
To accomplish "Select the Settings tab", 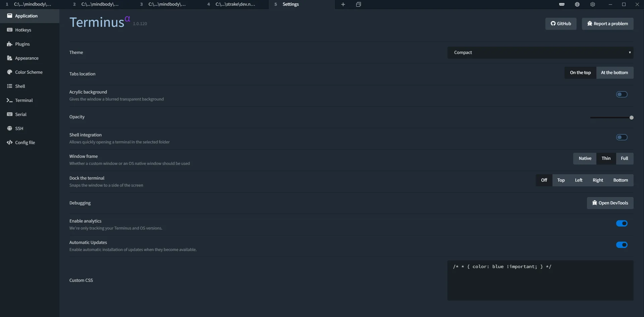I will click(x=302, y=4).
